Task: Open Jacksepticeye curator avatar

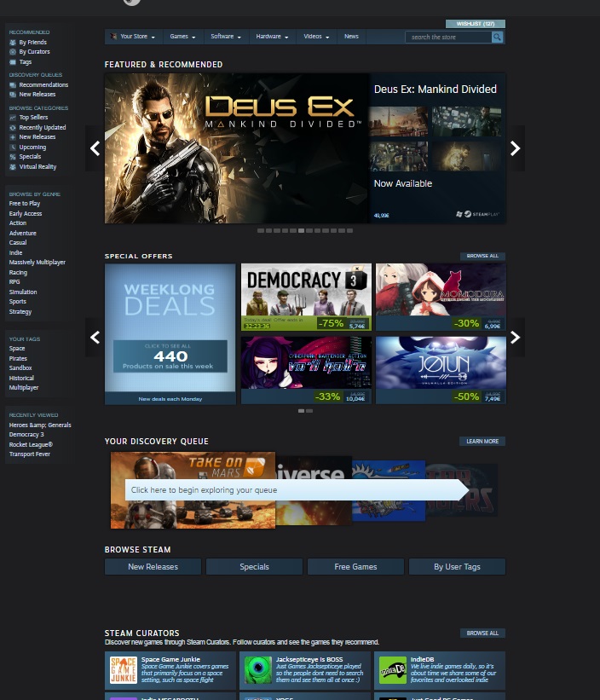Action: pos(258,670)
